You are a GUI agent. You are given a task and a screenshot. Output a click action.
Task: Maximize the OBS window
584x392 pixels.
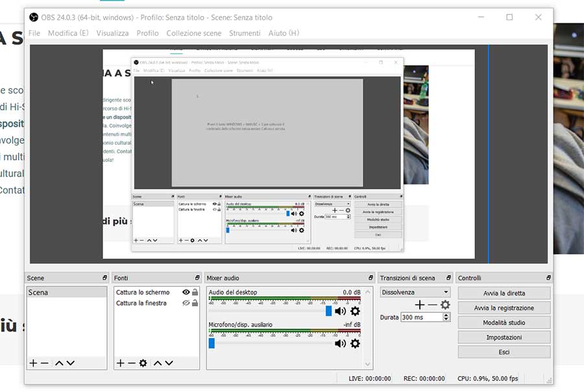(509, 17)
